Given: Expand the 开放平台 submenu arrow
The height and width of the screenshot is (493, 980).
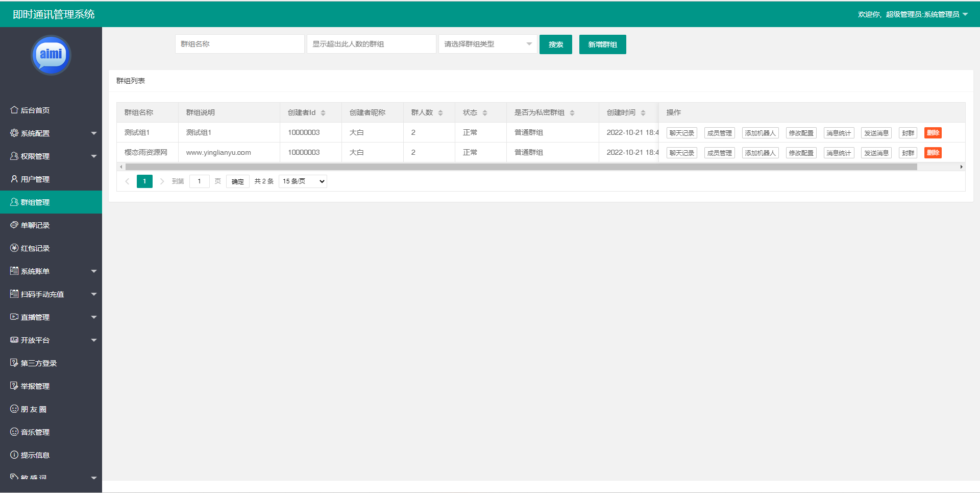Looking at the screenshot, I should tap(94, 340).
